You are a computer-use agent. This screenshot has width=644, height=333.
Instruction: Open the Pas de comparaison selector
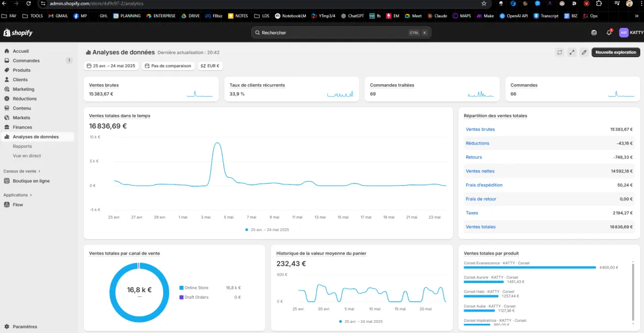point(168,66)
